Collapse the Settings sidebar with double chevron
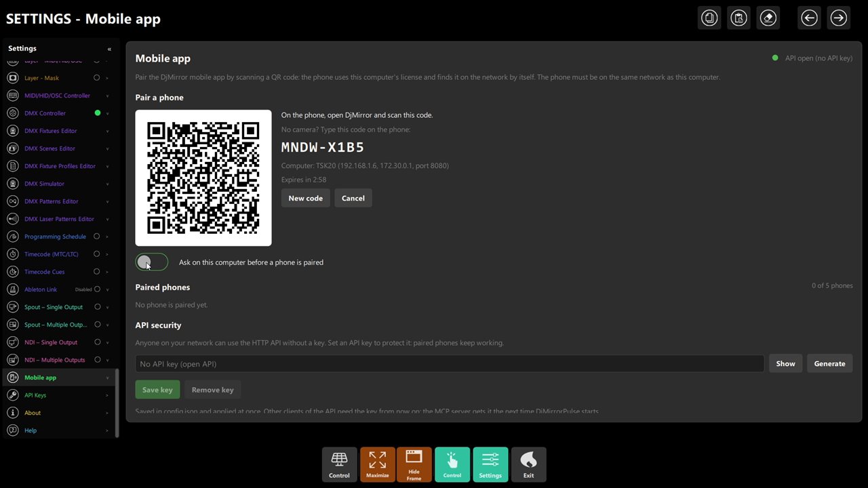 coord(109,49)
